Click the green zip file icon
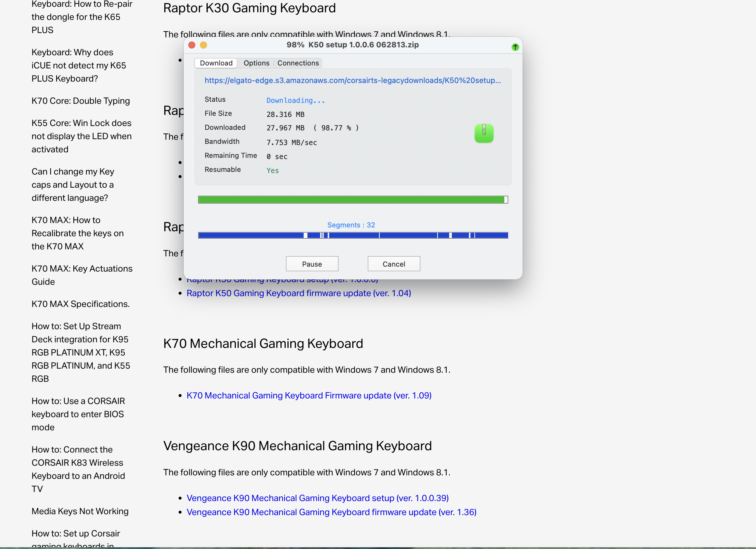756x549 pixels. (x=484, y=133)
